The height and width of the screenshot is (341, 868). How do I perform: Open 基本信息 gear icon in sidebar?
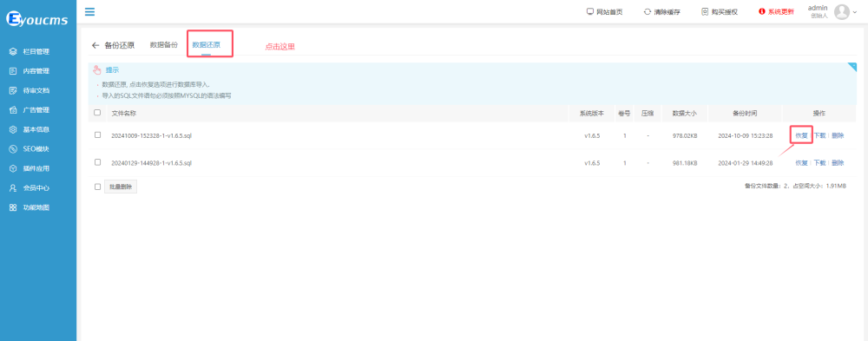tap(13, 129)
